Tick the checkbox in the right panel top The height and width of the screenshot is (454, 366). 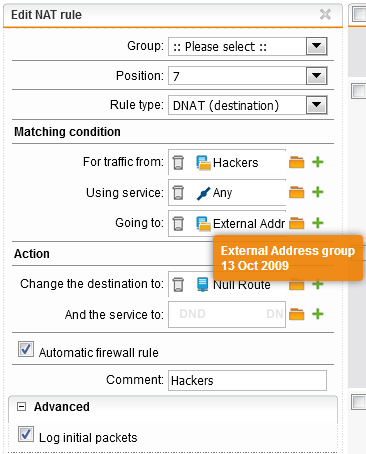click(359, 14)
